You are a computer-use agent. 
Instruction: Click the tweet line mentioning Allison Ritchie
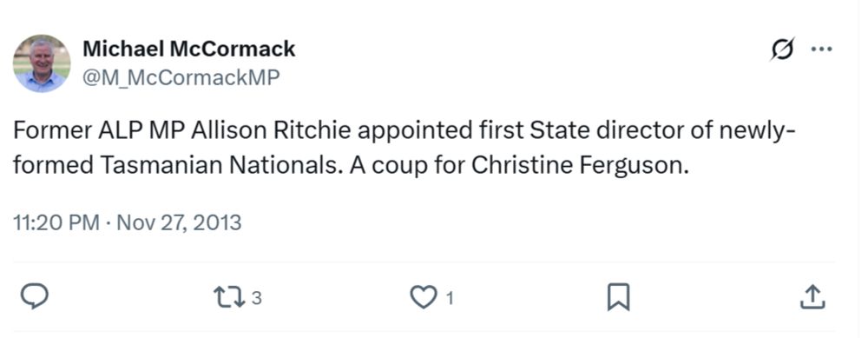point(404,130)
